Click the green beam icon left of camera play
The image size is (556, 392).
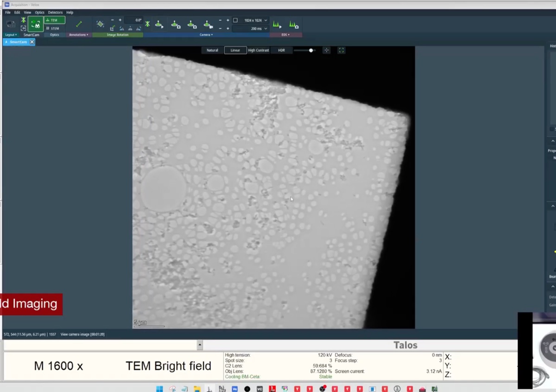coord(147,24)
